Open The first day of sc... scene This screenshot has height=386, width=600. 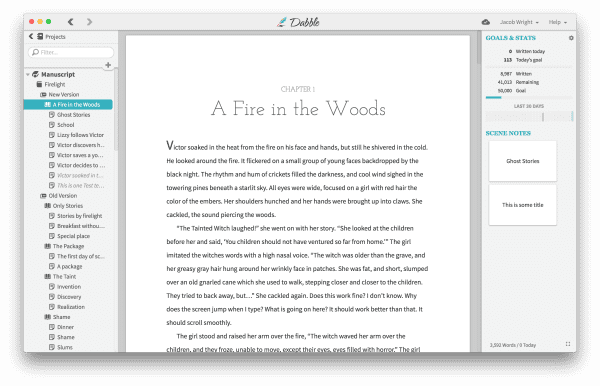point(80,256)
